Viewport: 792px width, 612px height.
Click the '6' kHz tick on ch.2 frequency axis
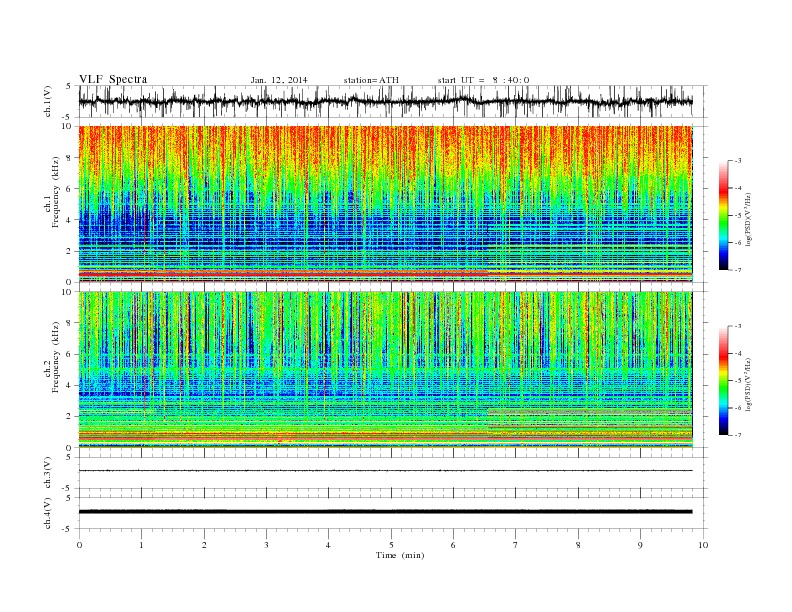tap(70, 354)
